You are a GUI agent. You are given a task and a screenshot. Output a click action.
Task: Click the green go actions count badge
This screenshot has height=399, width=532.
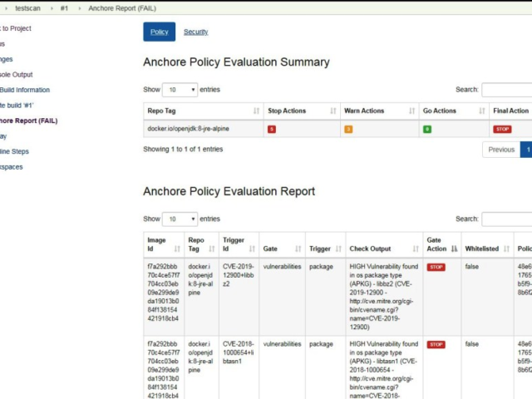tap(427, 130)
